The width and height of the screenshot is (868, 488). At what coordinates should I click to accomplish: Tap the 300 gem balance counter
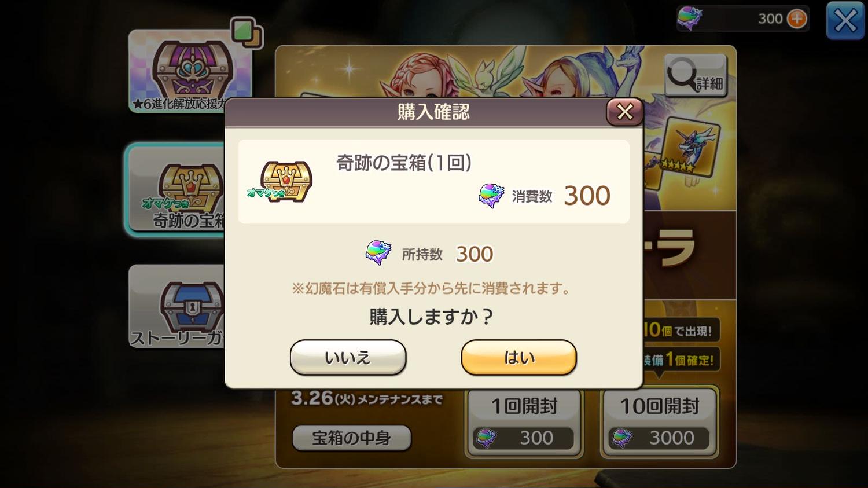770,19
